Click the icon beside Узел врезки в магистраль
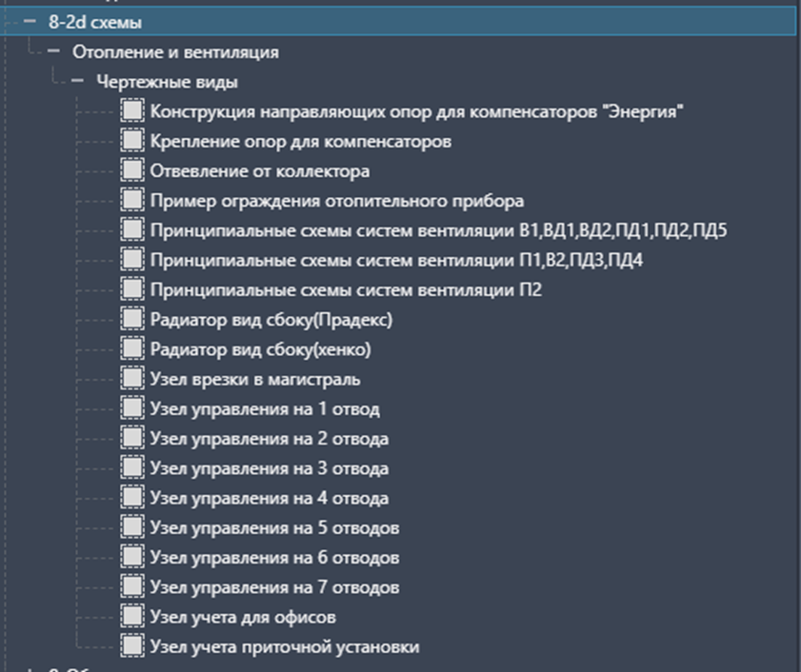This screenshot has height=672, width=801. pos(132,379)
